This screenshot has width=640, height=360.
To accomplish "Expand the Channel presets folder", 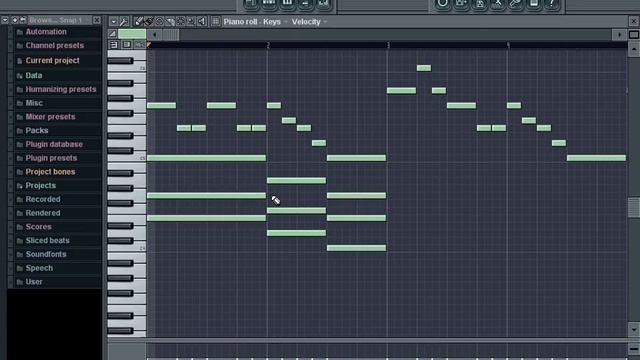I will (54, 45).
